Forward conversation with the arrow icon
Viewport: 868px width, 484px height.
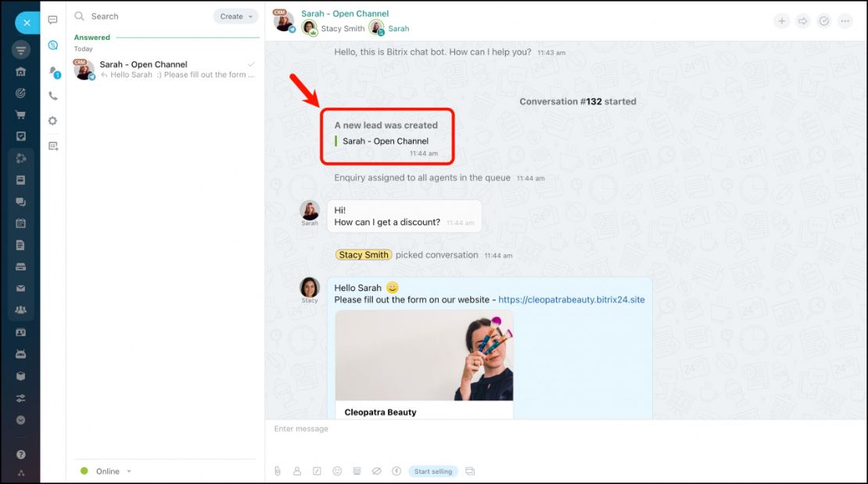[802, 21]
